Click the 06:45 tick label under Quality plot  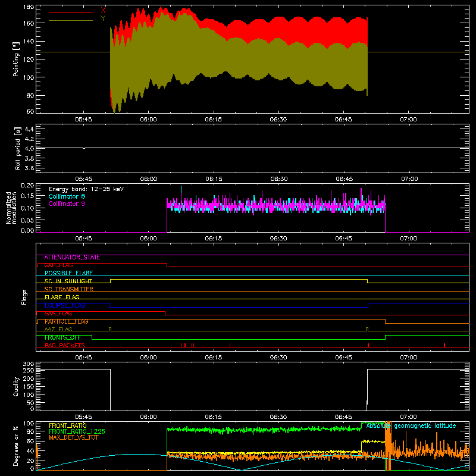(x=343, y=417)
